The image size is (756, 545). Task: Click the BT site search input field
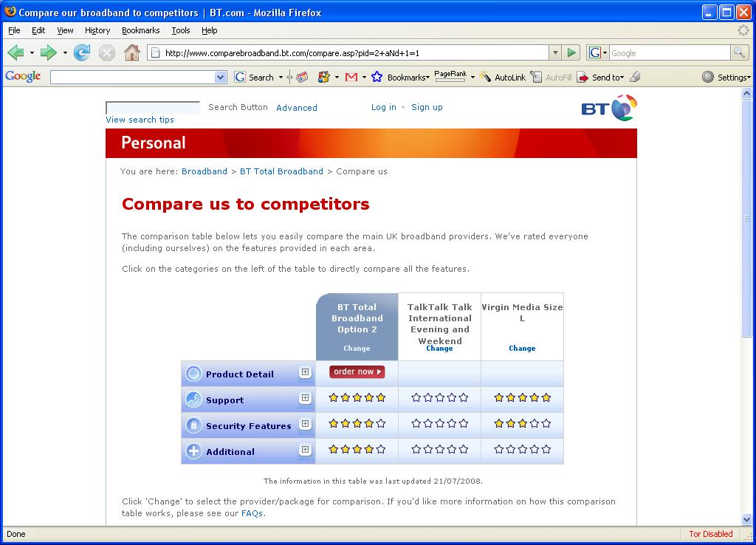(152, 108)
